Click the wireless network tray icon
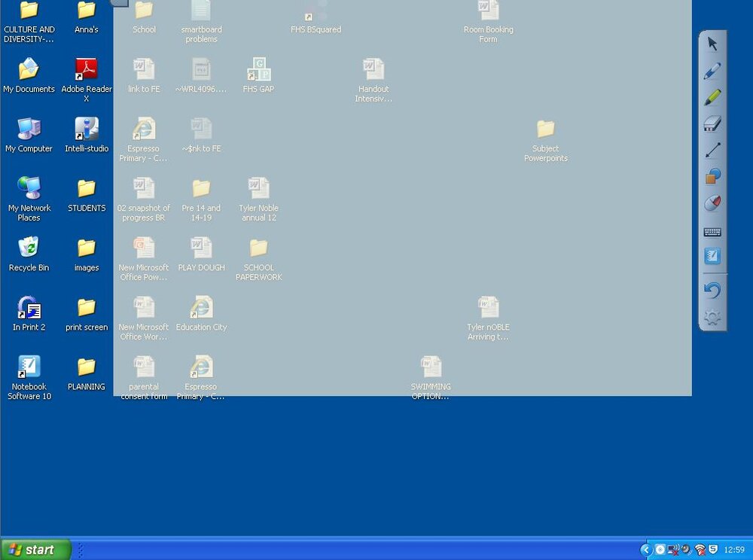Image resolution: width=753 pixels, height=560 pixels. (700, 549)
